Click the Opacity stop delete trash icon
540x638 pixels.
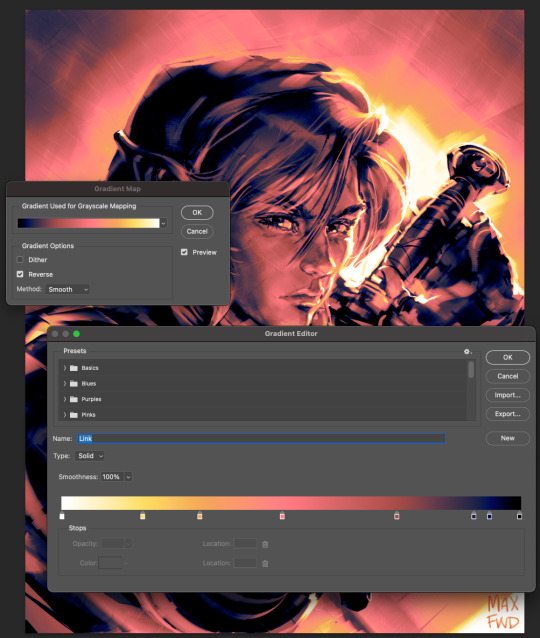point(265,544)
